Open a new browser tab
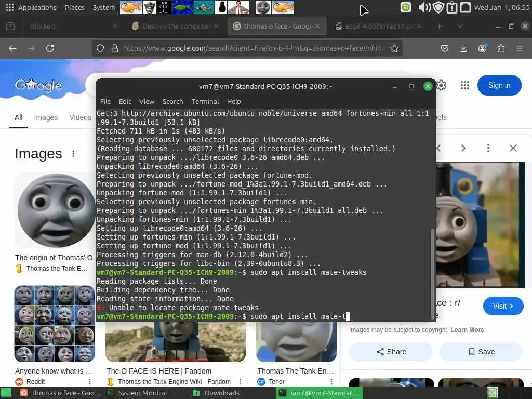The image size is (532, 399). [440, 26]
